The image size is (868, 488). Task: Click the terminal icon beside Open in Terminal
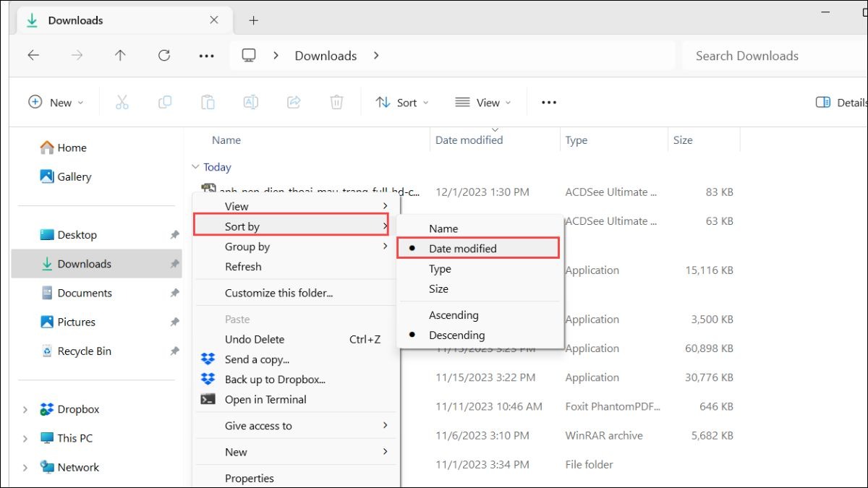click(x=208, y=399)
